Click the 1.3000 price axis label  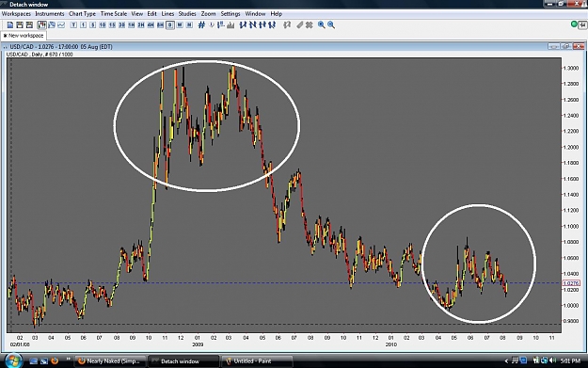[x=571, y=69]
